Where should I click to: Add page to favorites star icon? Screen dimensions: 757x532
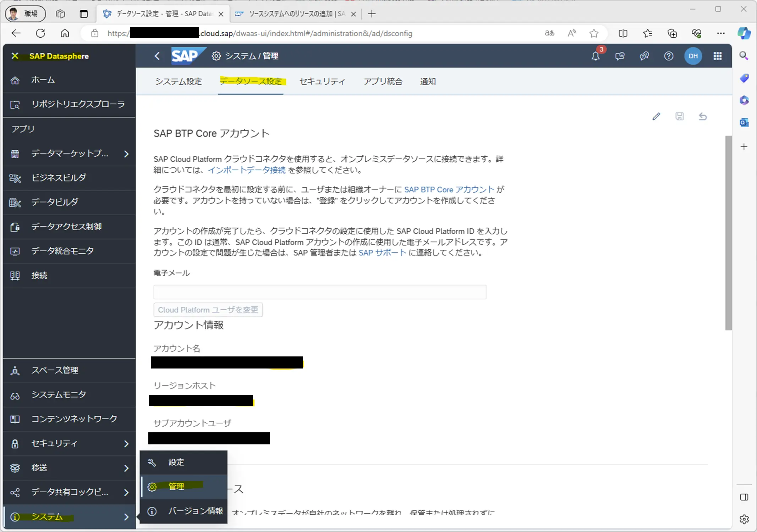click(594, 33)
